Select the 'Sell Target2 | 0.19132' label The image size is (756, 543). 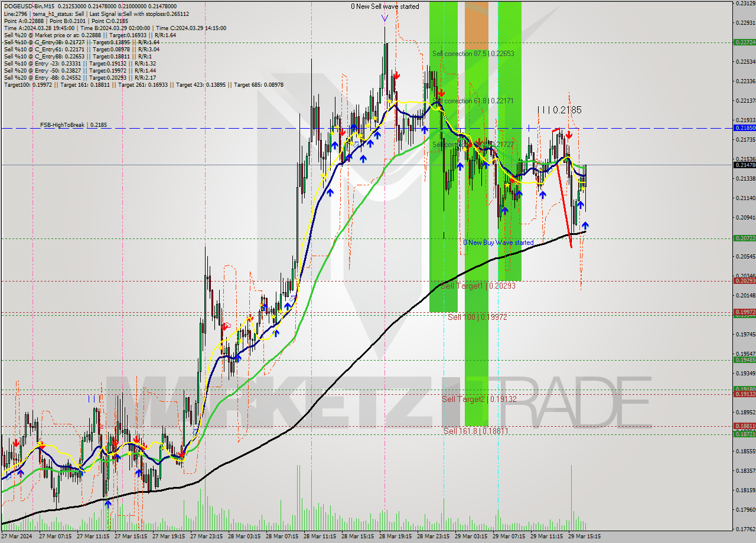point(479,400)
